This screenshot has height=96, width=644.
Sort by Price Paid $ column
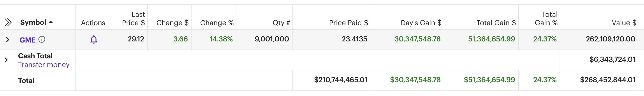[348, 23]
